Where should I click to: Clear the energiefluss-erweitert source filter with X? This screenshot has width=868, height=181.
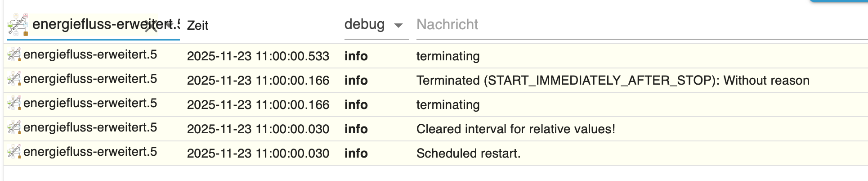151,27
